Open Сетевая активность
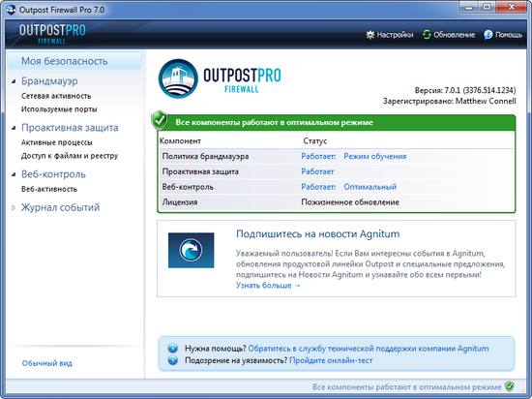The image size is (532, 399). tap(56, 96)
